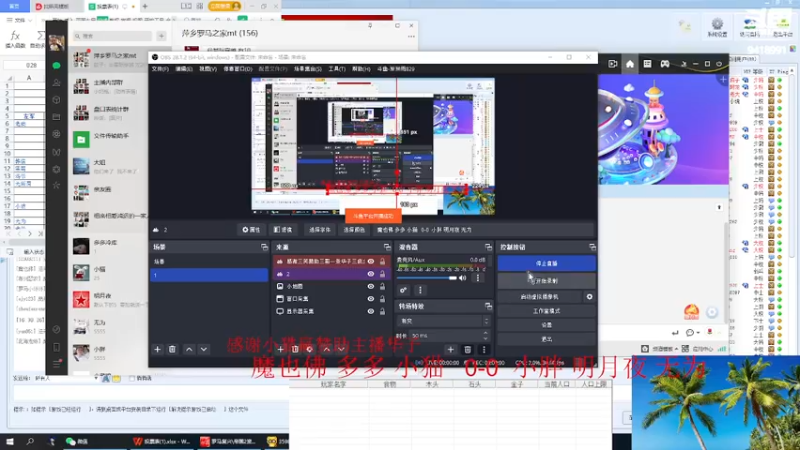The width and height of the screenshot is (800, 450).
Task: Open WeChat contacts icon in sidebar
Action: coord(56,83)
